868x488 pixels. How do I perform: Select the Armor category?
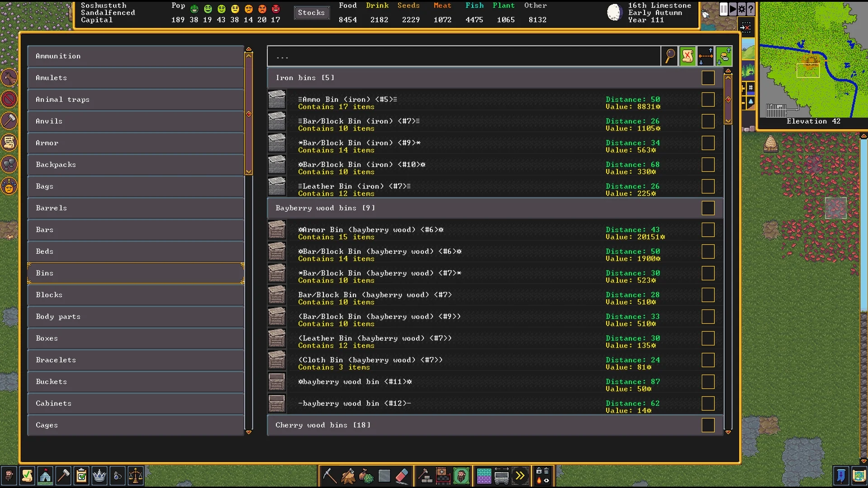coord(136,143)
